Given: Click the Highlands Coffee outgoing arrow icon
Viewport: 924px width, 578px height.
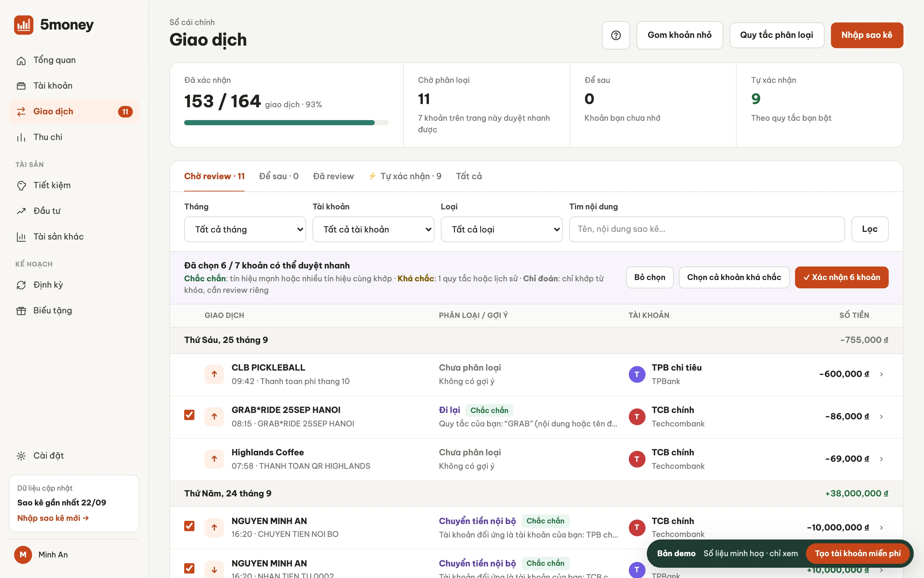Looking at the screenshot, I should (x=214, y=459).
